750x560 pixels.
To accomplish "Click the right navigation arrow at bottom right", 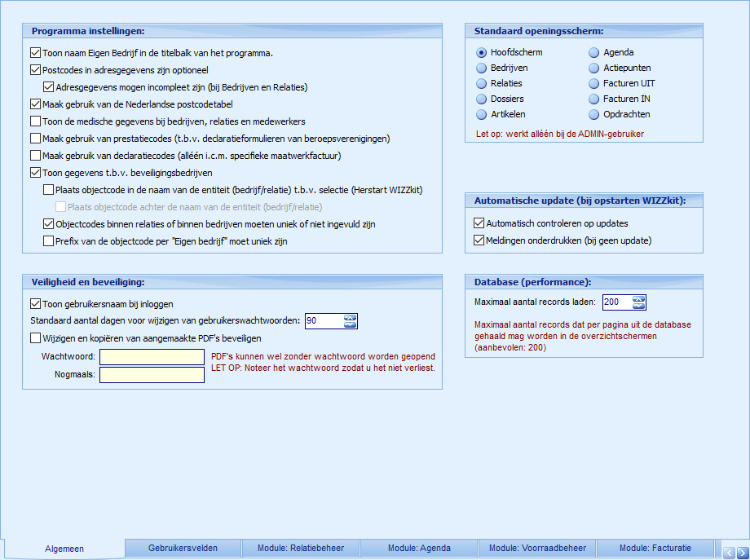I will coord(743,553).
